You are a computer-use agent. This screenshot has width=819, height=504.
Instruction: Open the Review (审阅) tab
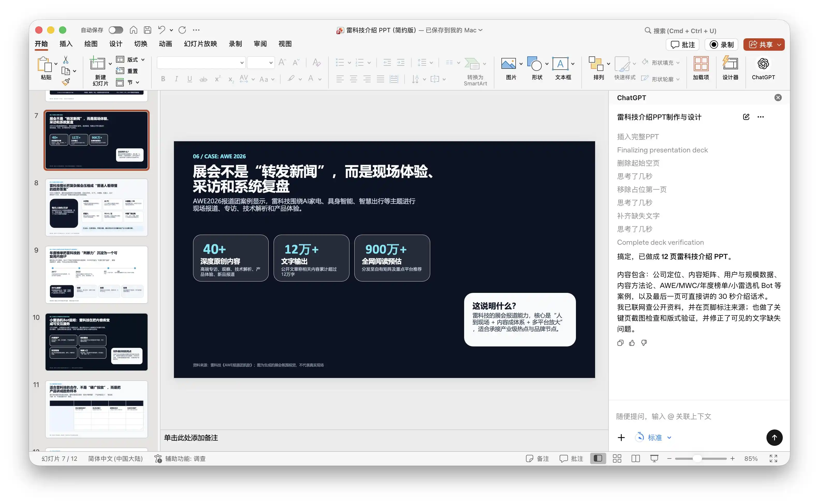click(x=260, y=44)
